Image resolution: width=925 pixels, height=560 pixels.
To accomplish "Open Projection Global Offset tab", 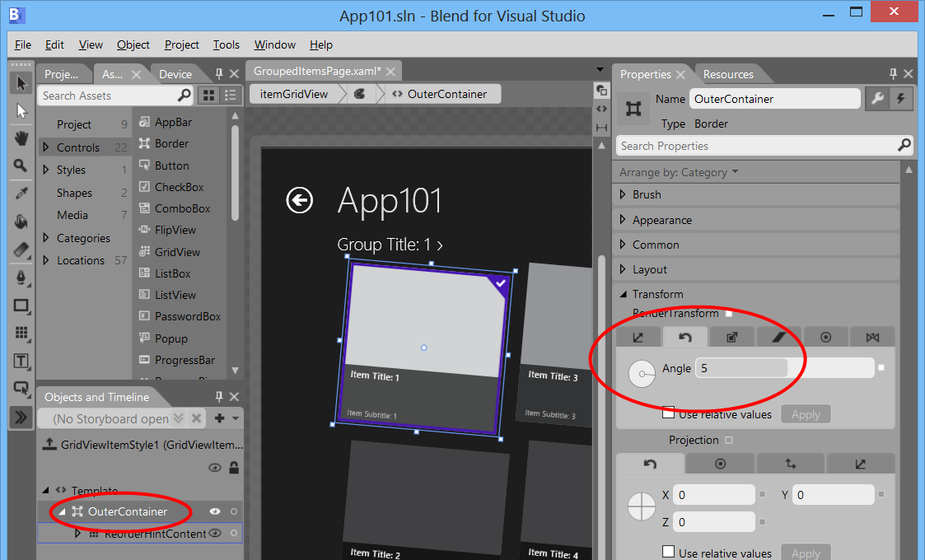I will [791, 464].
